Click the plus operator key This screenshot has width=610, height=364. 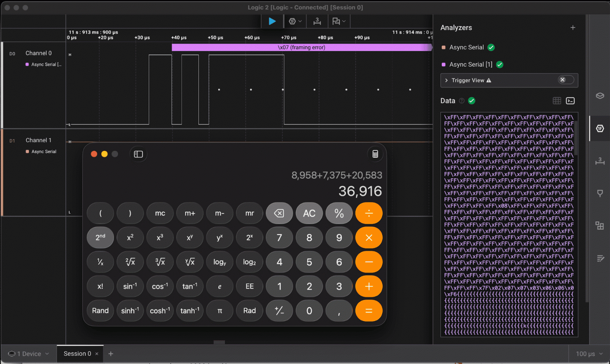[x=369, y=286]
